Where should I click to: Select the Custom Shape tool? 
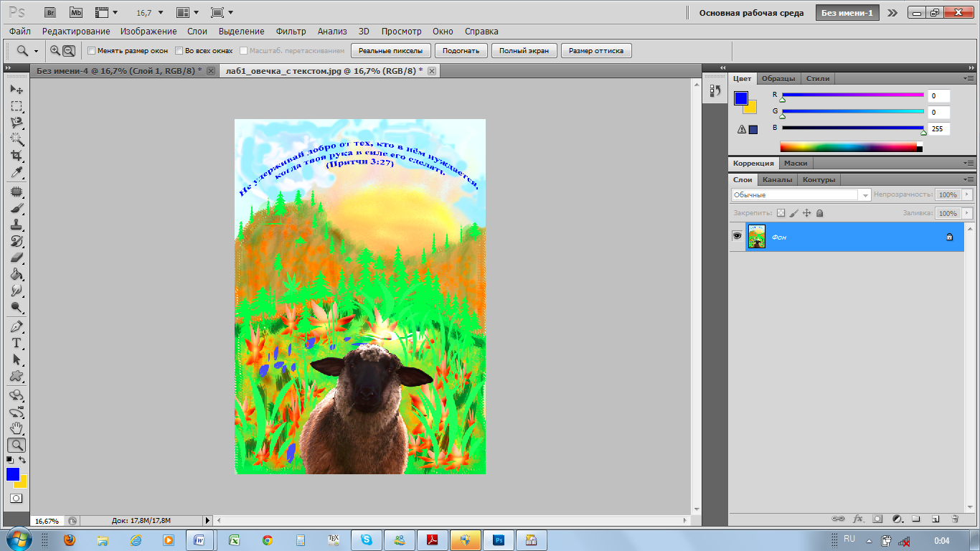tap(17, 376)
